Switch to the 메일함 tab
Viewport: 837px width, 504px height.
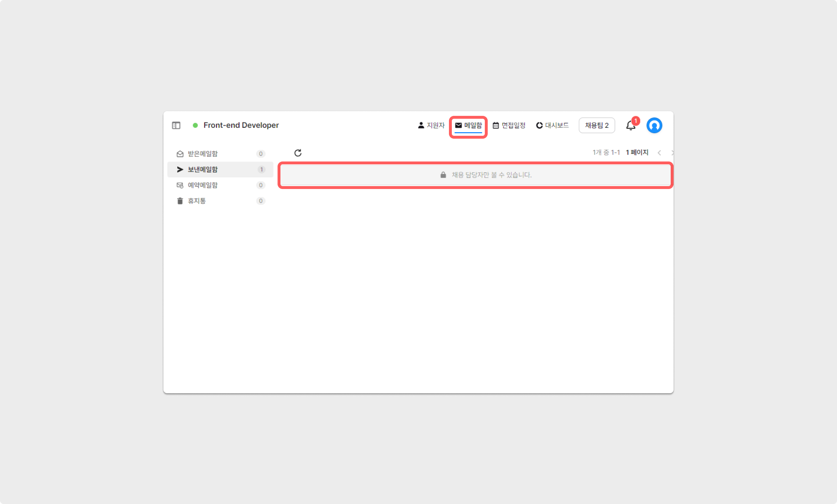tap(468, 125)
